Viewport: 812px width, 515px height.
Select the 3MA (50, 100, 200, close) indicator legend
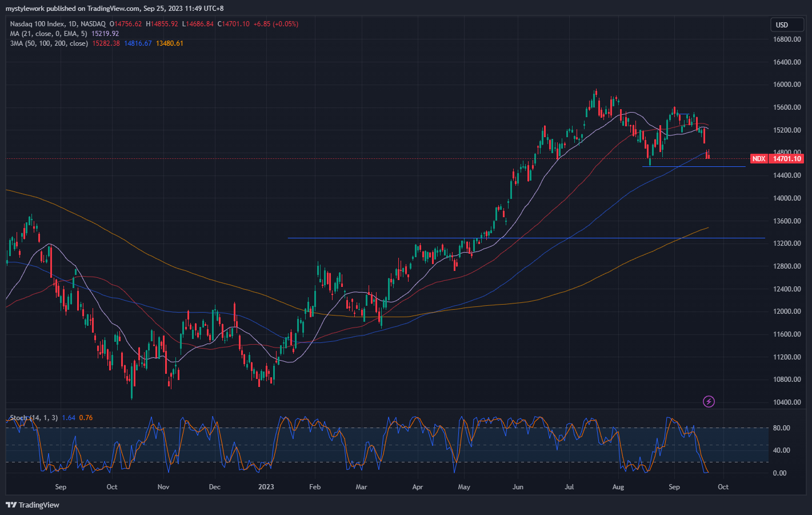(x=49, y=43)
